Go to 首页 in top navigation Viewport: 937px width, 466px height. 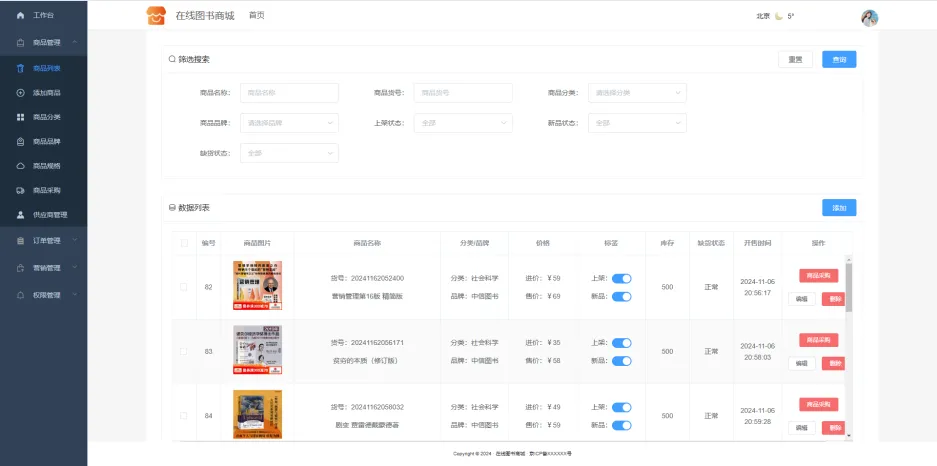[257, 16]
